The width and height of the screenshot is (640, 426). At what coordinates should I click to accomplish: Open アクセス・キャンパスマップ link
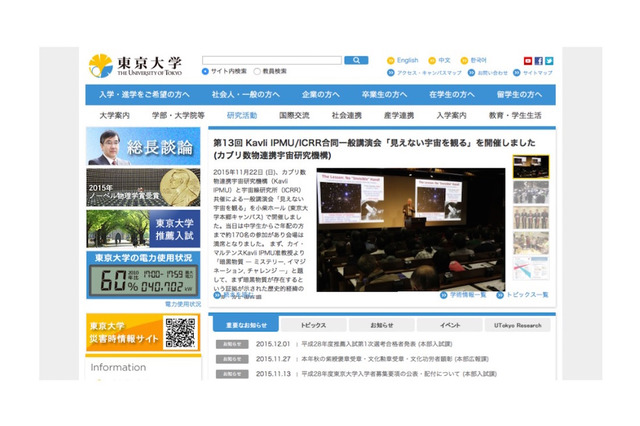[x=429, y=73]
